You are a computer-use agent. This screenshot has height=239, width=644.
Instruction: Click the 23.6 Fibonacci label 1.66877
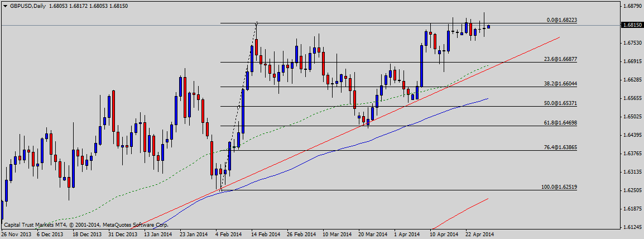pyautogui.click(x=560, y=59)
